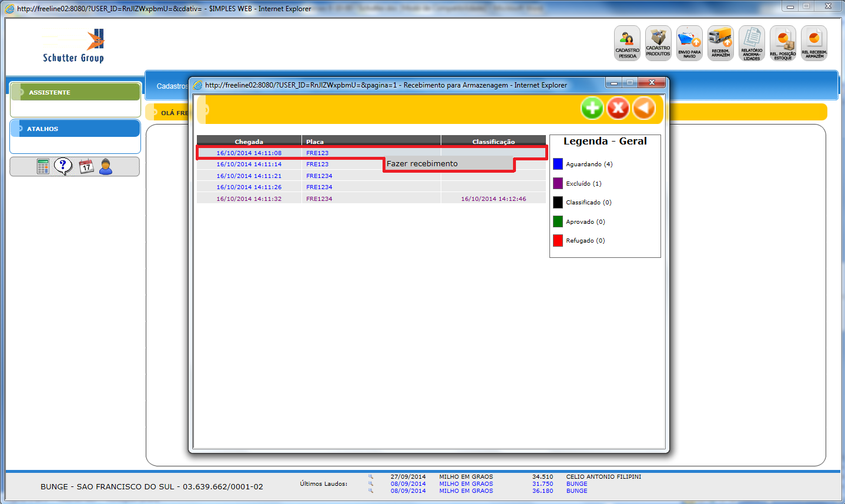Click the user profile icon
The width and height of the screenshot is (845, 504).
point(106,167)
